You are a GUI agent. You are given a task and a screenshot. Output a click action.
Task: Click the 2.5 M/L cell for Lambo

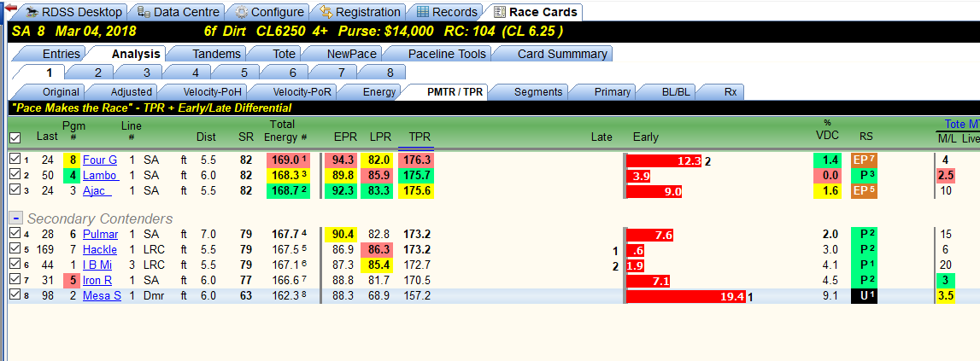point(946,176)
